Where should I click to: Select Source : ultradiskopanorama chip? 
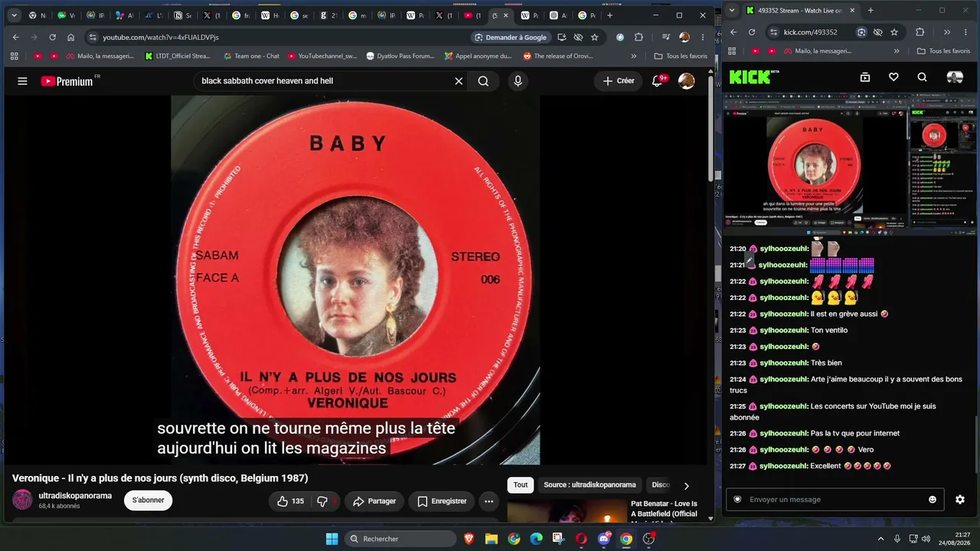pyautogui.click(x=590, y=485)
